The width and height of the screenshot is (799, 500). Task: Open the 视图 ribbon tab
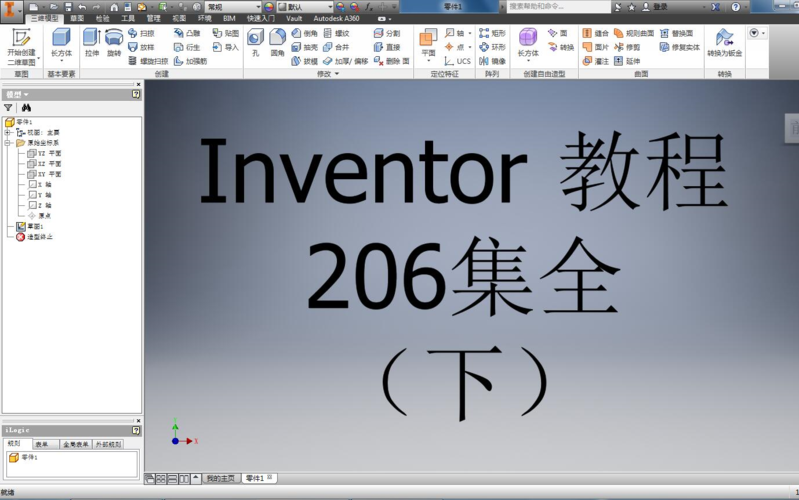(179, 18)
